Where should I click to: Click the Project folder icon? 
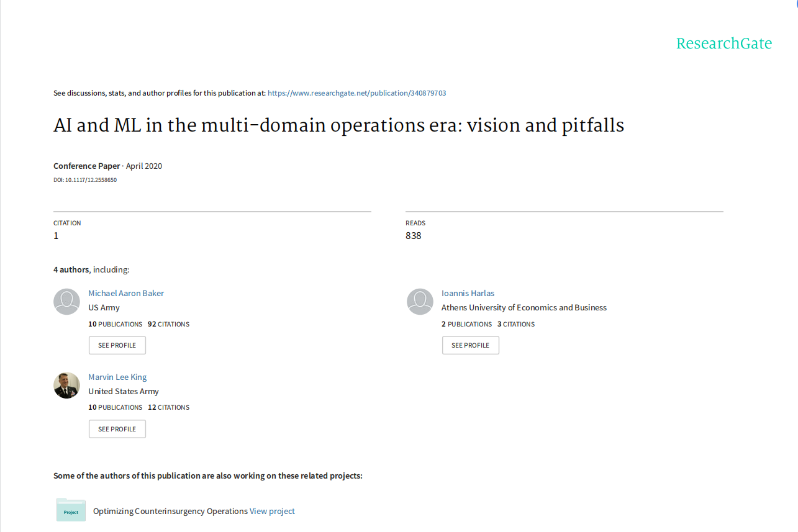point(71,510)
